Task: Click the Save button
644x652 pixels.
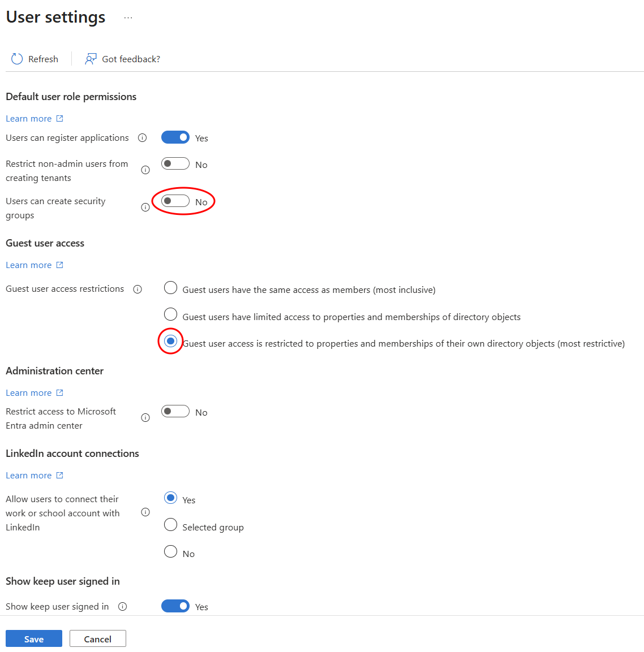Action: [x=34, y=639]
